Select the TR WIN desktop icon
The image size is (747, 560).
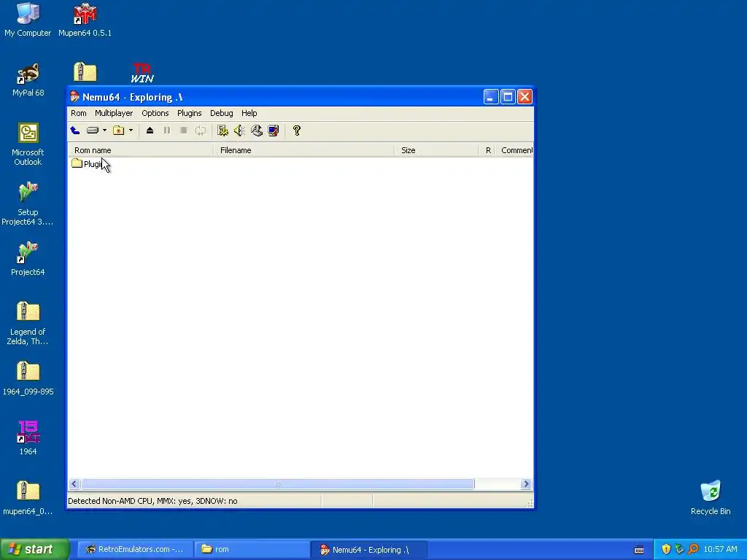pos(142,73)
